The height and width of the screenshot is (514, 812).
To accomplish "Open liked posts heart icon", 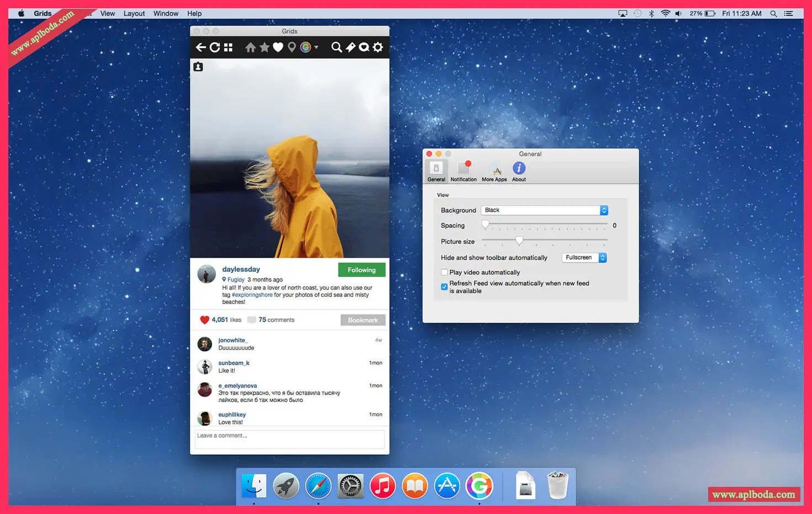I will coord(278,48).
